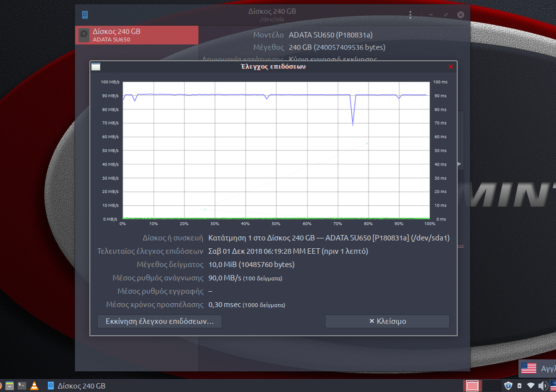This screenshot has height=392, width=556.
Task: Click the active workspace in the switcher
Action: tap(472, 385)
